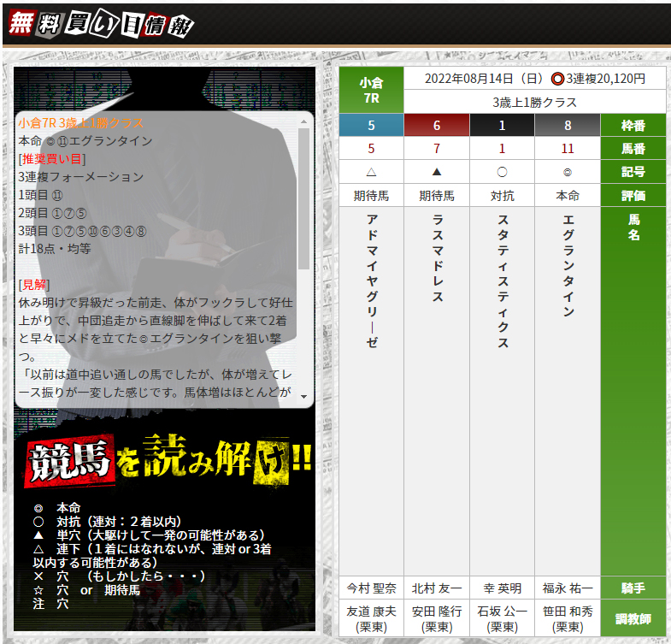671x644 pixels.
Task: Click the text panel scrollbar thumb
Action: (303, 197)
